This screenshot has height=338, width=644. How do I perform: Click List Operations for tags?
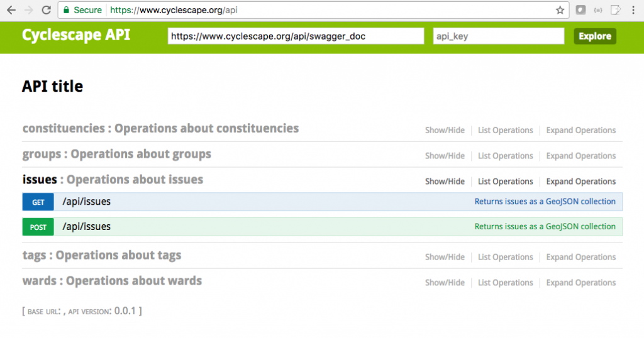505,257
